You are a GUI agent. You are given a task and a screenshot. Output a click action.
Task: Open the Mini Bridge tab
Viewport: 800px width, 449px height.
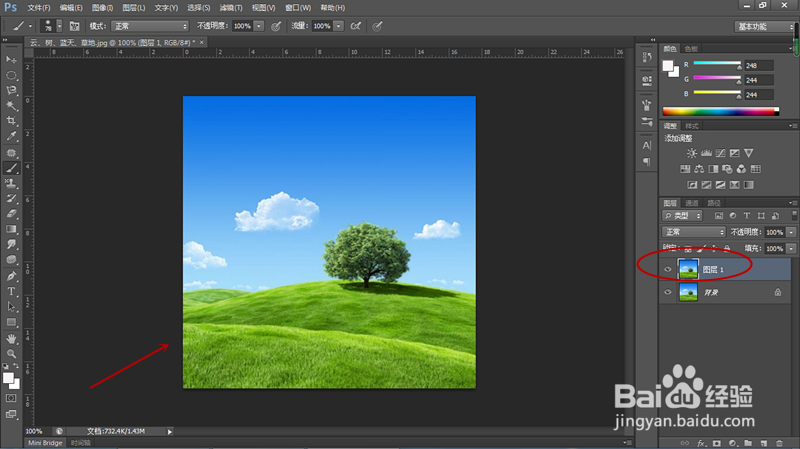click(45, 443)
